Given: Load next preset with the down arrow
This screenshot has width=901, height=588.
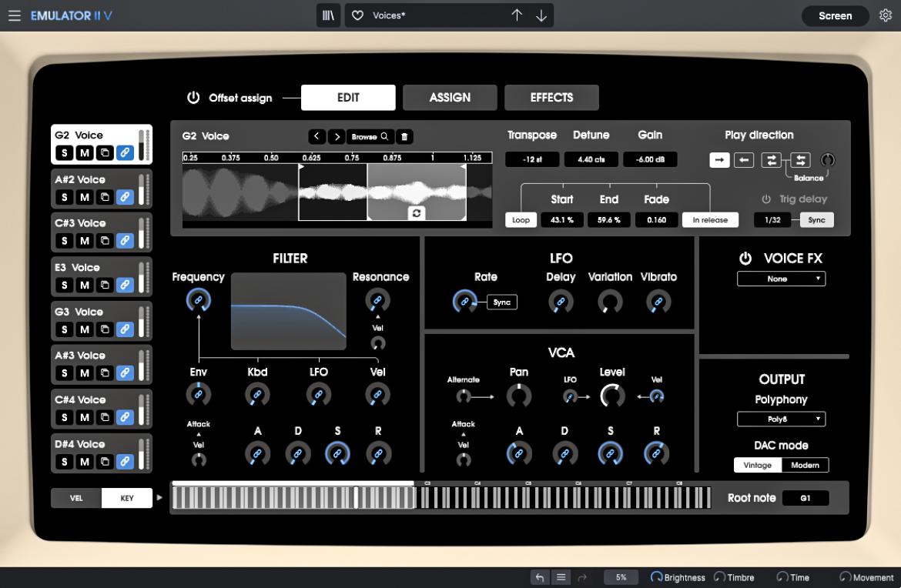Looking at the screenshot, I should coord(541,15).
